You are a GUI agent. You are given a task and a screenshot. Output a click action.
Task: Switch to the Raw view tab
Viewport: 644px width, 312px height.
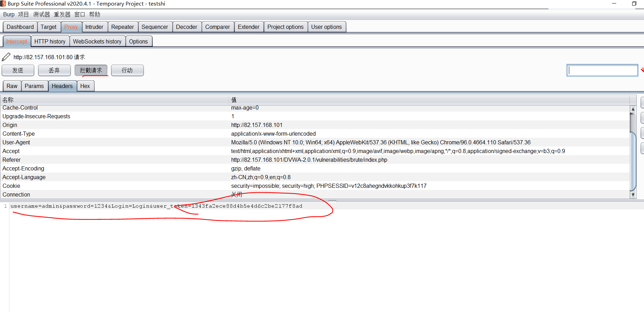[12, 86]
